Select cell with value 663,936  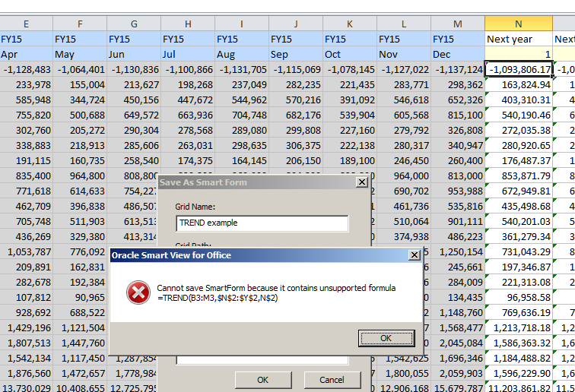(188, 115)
